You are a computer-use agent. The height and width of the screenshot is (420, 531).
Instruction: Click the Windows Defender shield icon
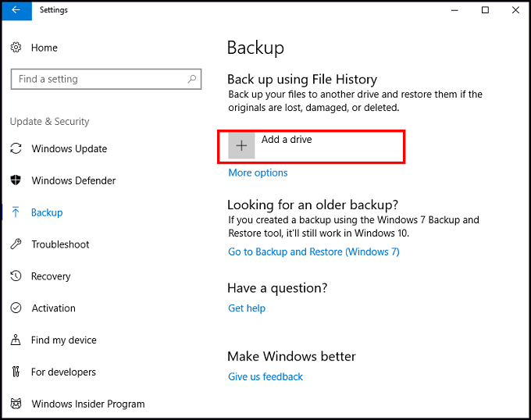coord(16,180)
